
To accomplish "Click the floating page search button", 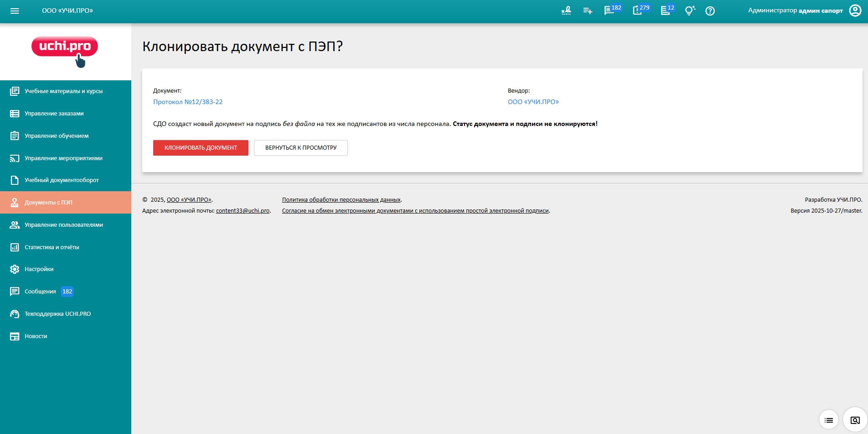I will (855, 420).
